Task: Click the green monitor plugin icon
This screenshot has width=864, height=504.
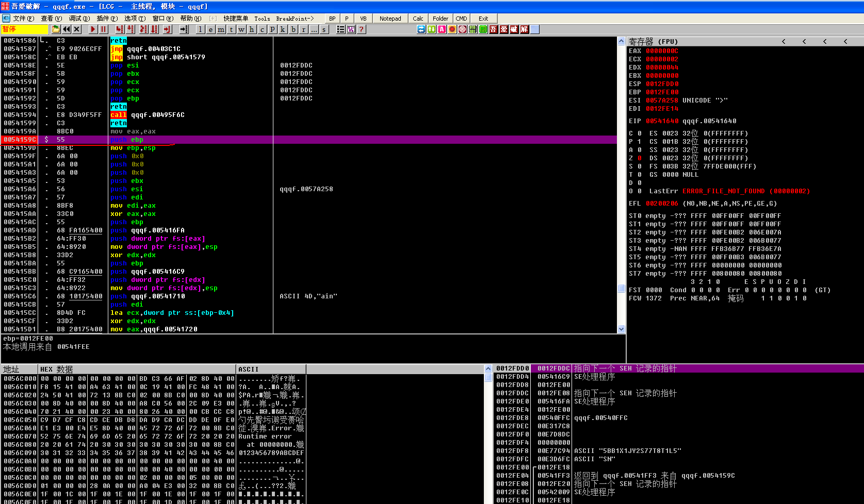Action: coord(483,29)
